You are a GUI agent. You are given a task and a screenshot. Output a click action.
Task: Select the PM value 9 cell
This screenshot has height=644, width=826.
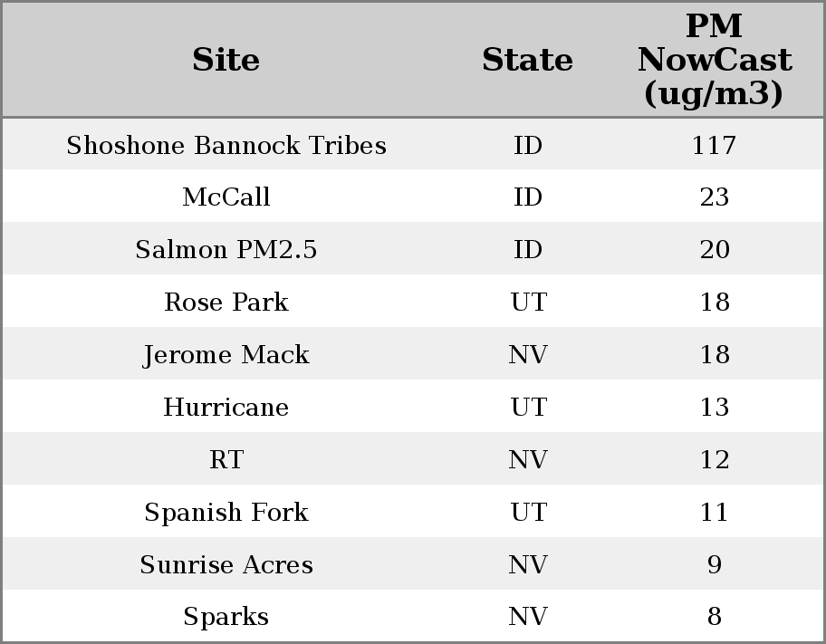click(x=714, y=565)
